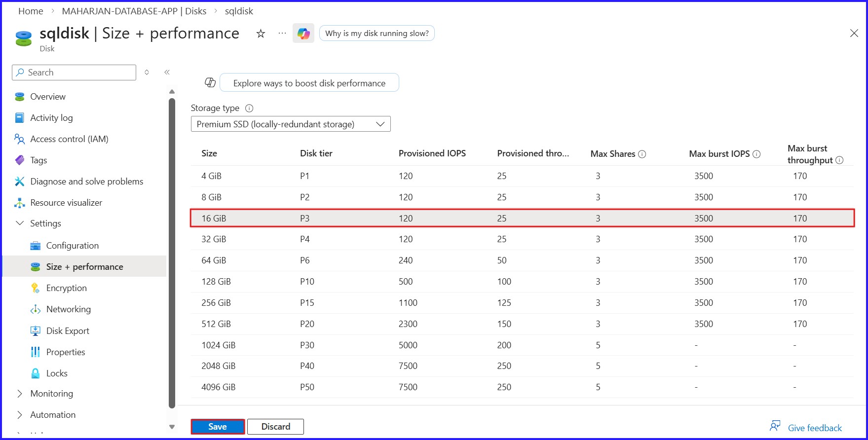Click the favorite star icon beside the title
This screenshot has height=440, width=868.
coord(261,34)
